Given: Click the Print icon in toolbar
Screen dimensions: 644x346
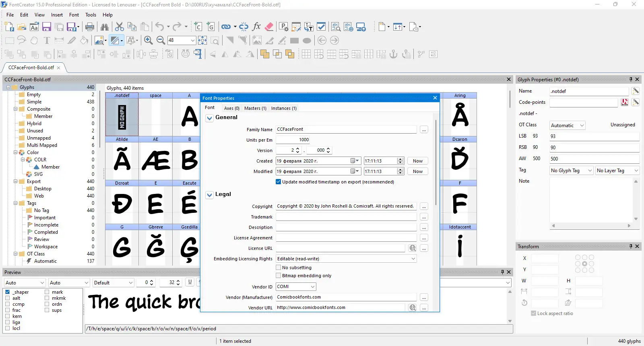Looking at the screenshot, I should click(x=90, y=27).
